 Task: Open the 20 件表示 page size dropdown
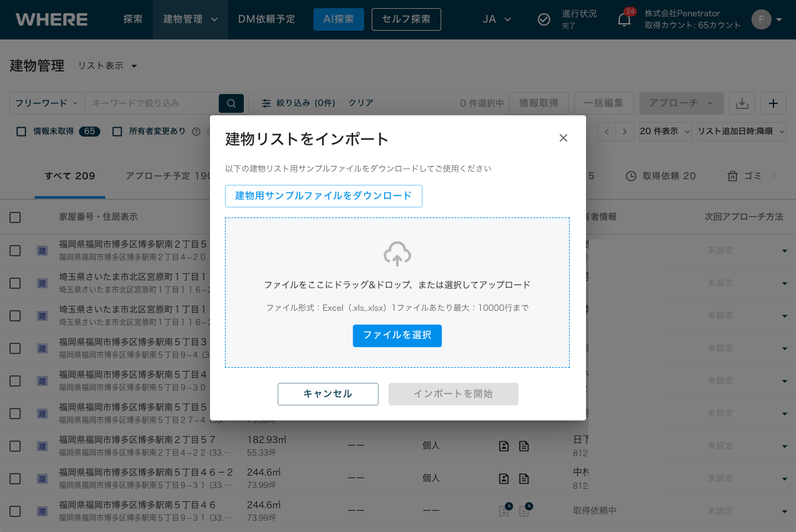[x=665, y=132]
